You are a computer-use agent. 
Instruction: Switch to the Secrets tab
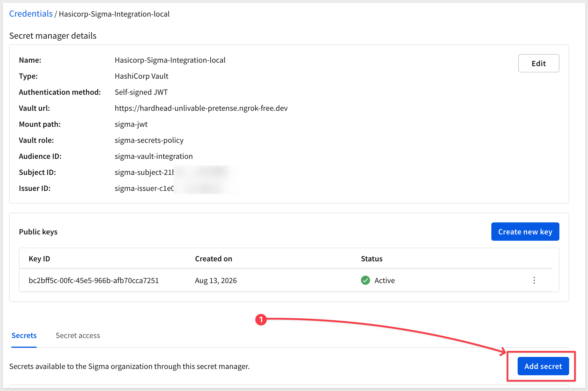tap(24, 335)
